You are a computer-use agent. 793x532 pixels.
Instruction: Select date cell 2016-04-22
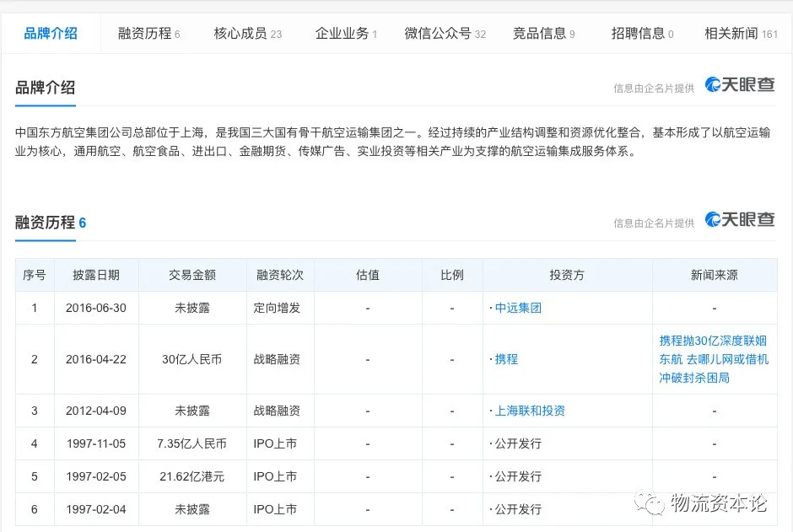(x=96, y=359)
